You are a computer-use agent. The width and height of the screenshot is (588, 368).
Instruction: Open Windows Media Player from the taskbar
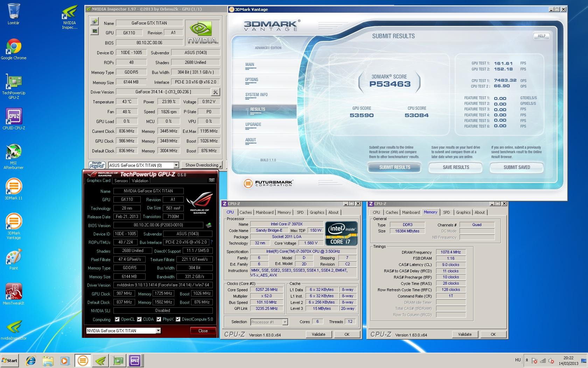pos(65,360)
